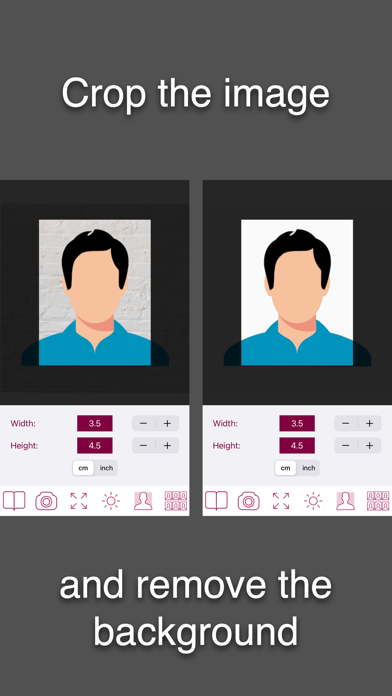Select person silhouette background icon in left panel
The height and width of the screenshot is (696, 392).
coord(143,501)
